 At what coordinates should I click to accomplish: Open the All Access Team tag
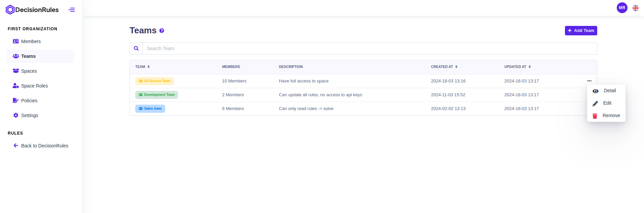[154, 81]
